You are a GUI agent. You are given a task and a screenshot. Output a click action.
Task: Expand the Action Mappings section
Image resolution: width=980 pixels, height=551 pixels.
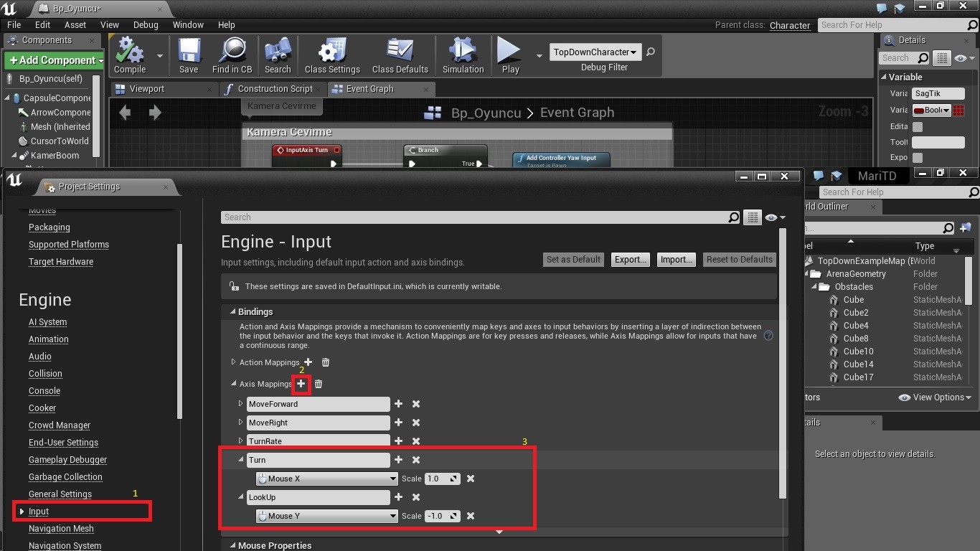click(233, 362)
